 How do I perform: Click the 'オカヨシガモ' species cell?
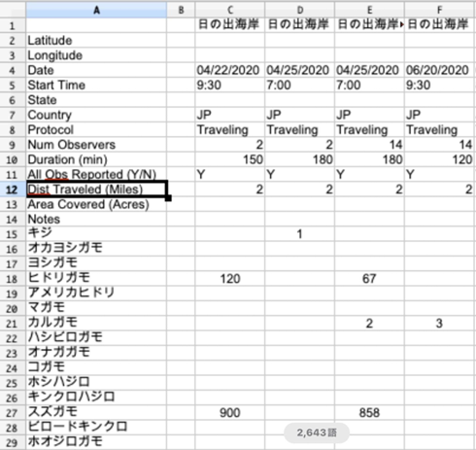[x=96, y=249]
